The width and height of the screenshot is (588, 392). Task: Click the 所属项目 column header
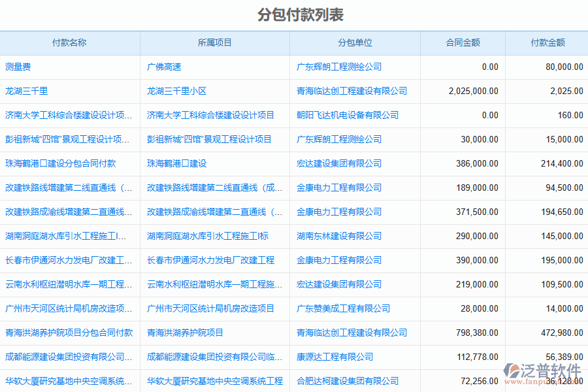point(215,43)
